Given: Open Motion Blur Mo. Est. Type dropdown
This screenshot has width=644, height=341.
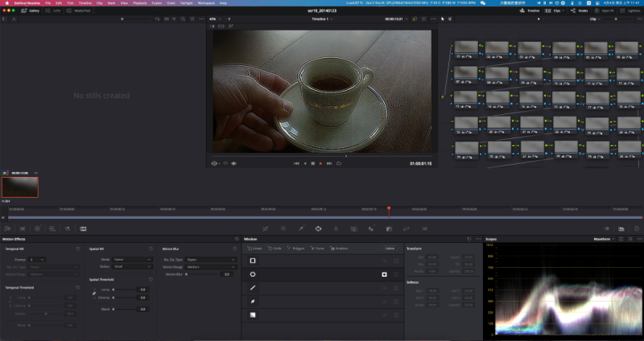Looking at the screenshot, I should 211,260.
